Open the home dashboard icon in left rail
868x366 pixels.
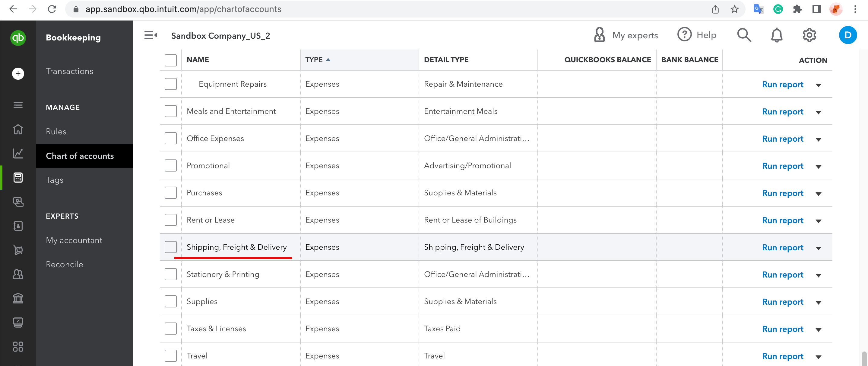coord(18,129)
